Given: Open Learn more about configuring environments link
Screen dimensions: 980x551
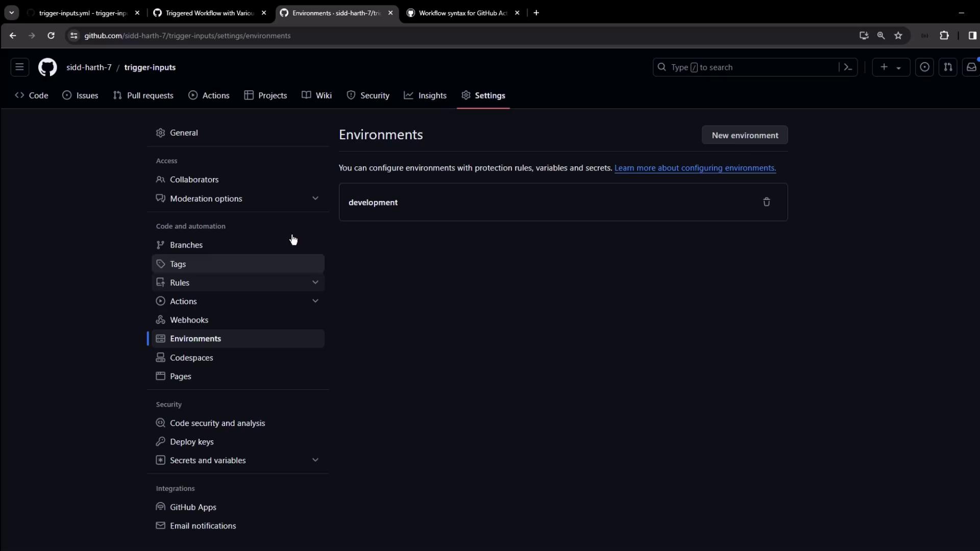Looking at the screenshot, I should coord(695,168).
